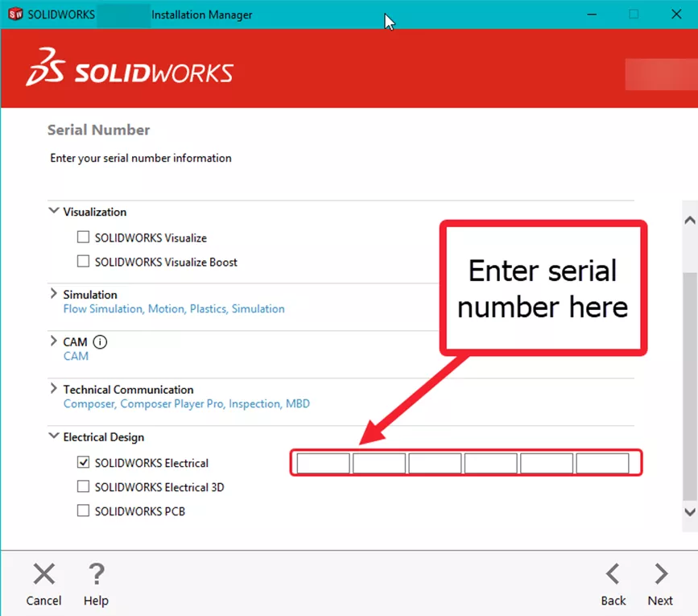Check SOLIDWORKS Visualize Boost option

(x=83, y=261)
